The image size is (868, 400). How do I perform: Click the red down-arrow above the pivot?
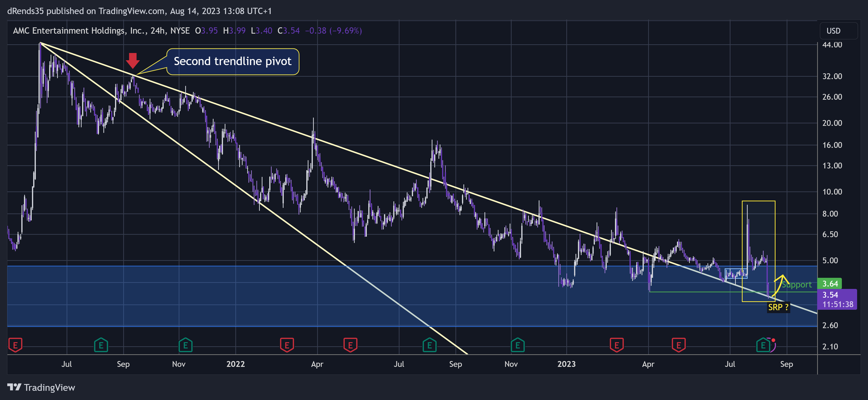(x=133, y=60)
